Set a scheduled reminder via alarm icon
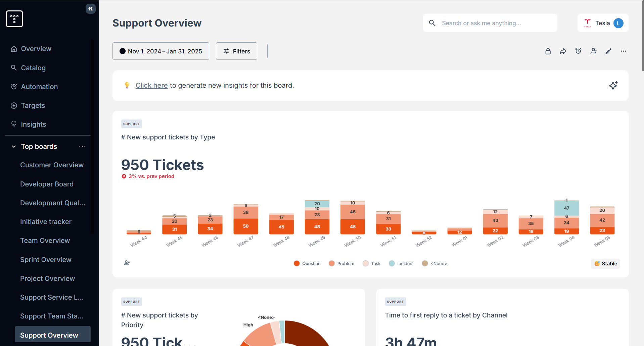Image resolution: width=644 pixels, height=346 pixels. point(578,51)
